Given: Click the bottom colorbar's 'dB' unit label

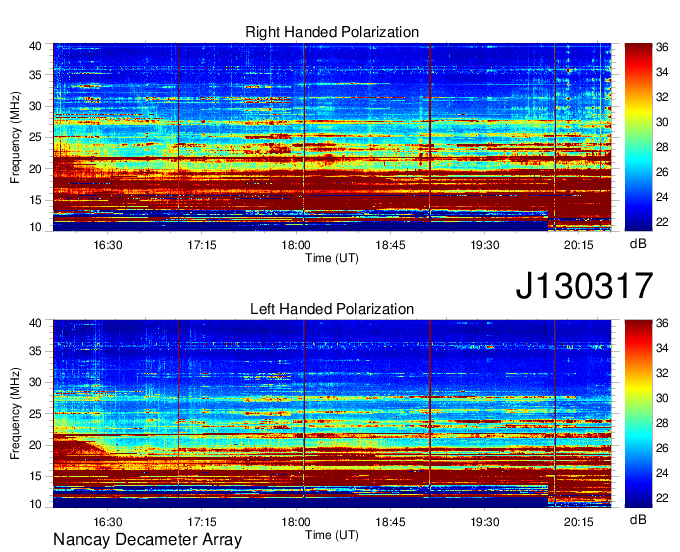Looking at the screenshot, I should tap(638, 519).
